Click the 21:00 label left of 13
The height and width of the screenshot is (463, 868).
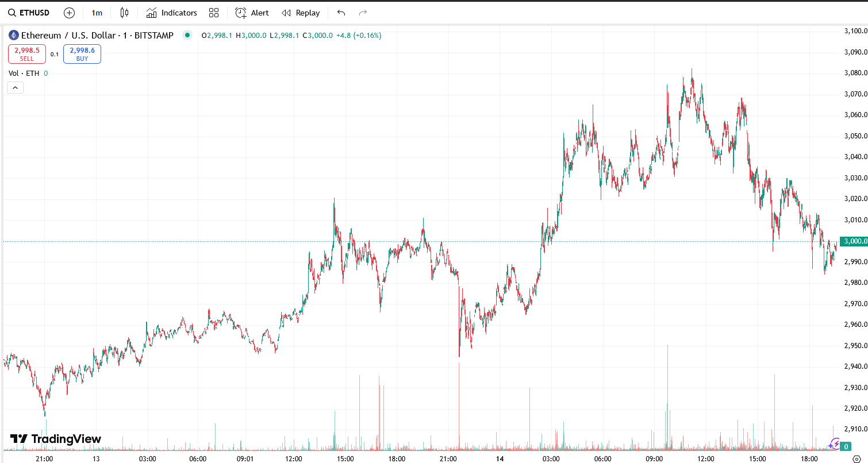pyautogui.click(x=44, y=459)
